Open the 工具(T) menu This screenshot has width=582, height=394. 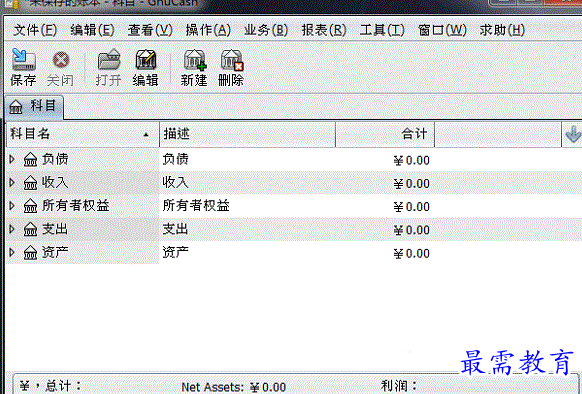pos(382,30)
